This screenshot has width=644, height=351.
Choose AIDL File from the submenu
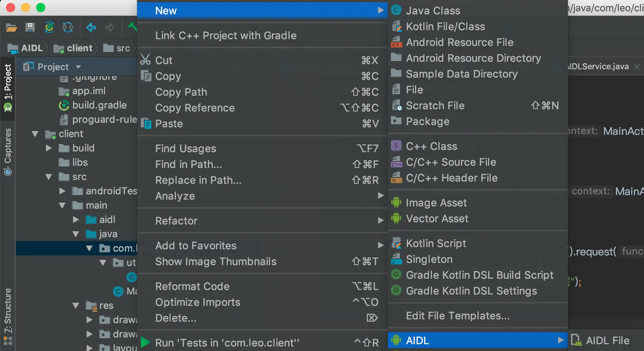(x=607, y=340)
